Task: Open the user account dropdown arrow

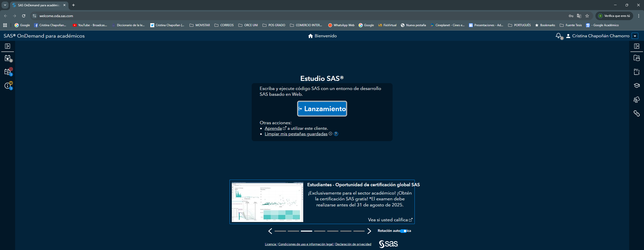Action: click(635, 36)
